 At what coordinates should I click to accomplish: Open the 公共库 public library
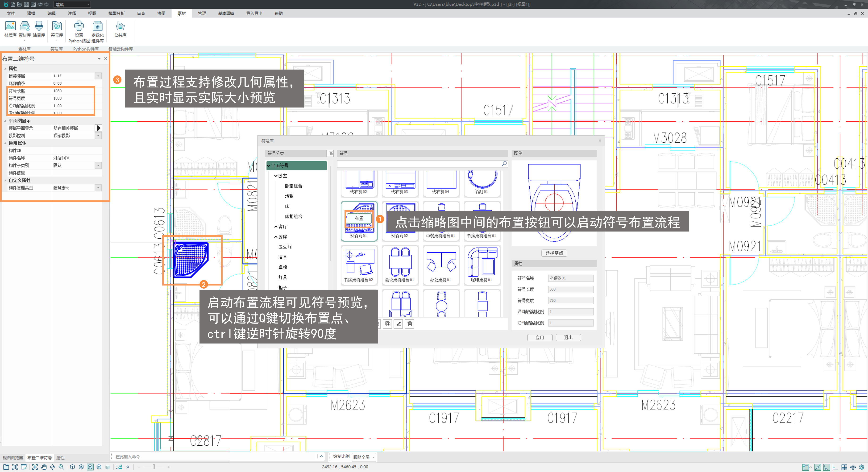tap(120, 29)
